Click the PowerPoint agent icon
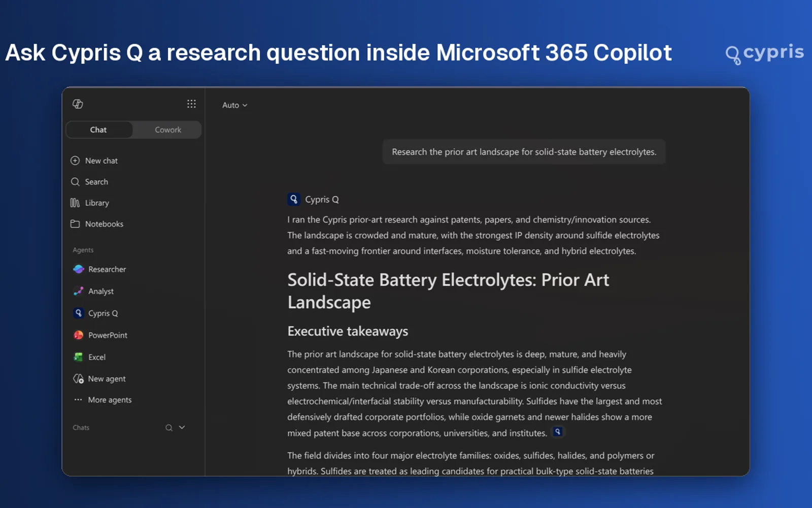The image size is (812, 508). (79, 335)
